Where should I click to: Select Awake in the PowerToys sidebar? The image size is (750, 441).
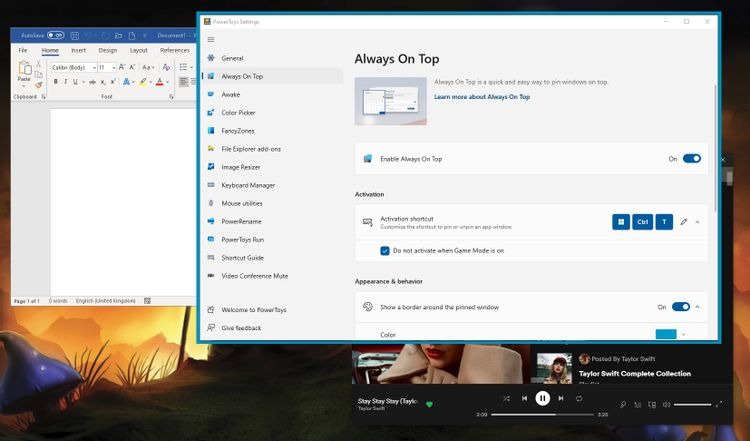point(273,95)
